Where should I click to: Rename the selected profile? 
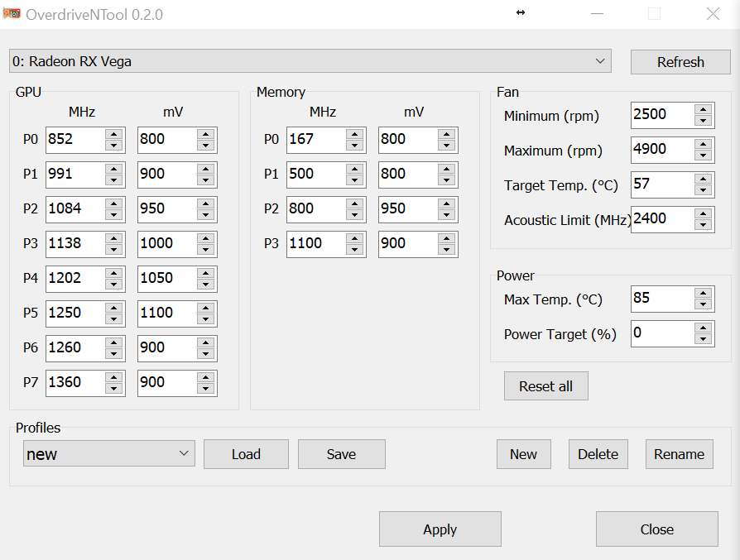click(679, 454)
